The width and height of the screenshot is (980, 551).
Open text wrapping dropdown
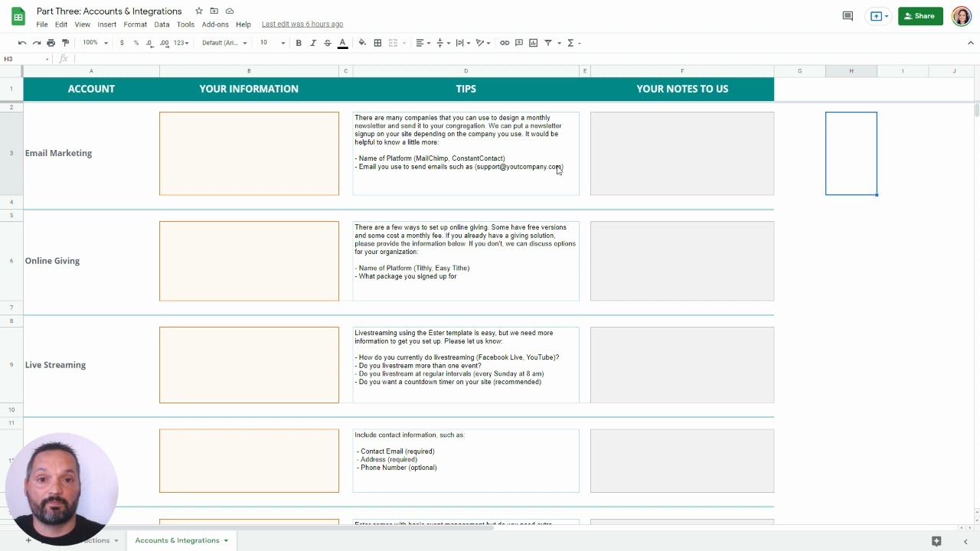462,43
